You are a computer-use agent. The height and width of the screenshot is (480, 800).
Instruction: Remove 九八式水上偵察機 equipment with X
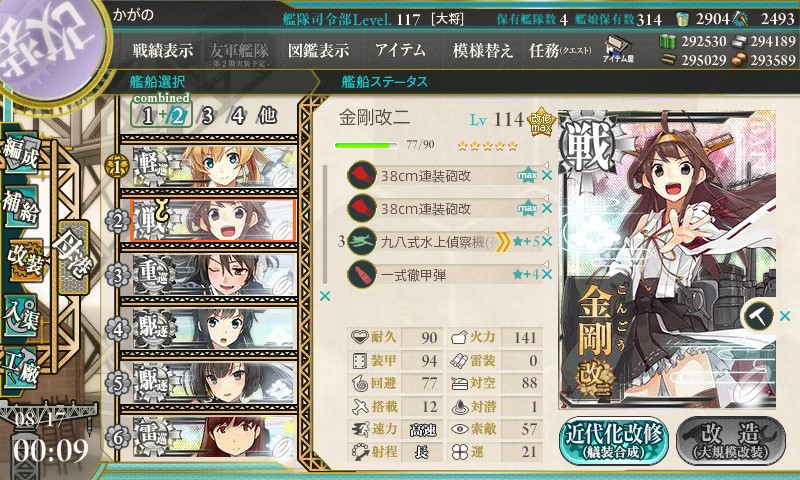547,241
